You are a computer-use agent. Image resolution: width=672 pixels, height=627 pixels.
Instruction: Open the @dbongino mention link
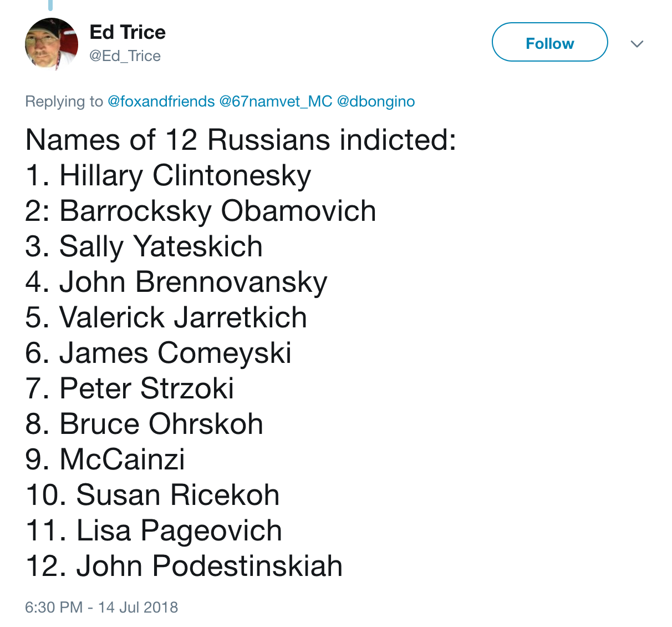[376, 102]
